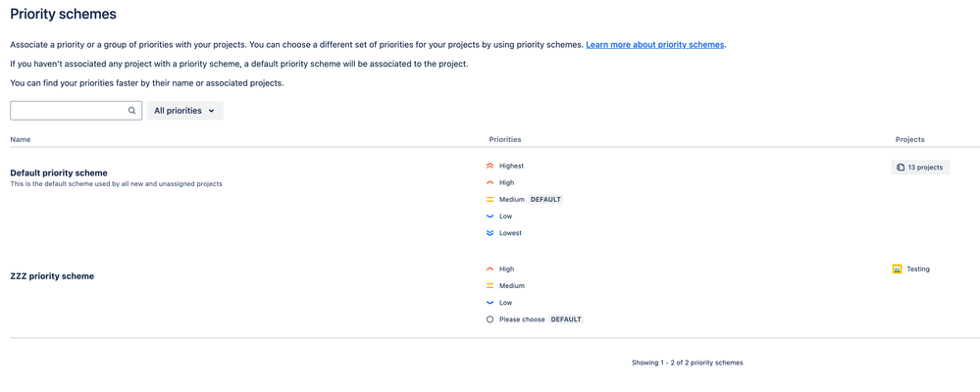Select the ZZZ priority scheme name
This screenshot has height=392, width=980.
click(x=52, y=276)
